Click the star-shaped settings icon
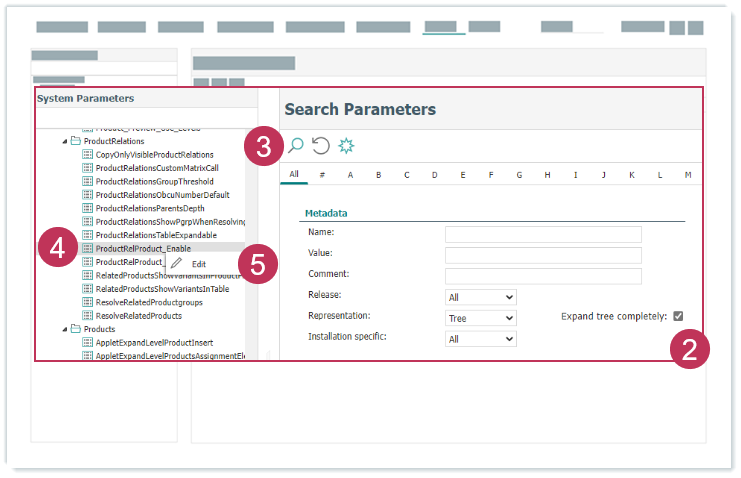 click(x=346, y=146)
